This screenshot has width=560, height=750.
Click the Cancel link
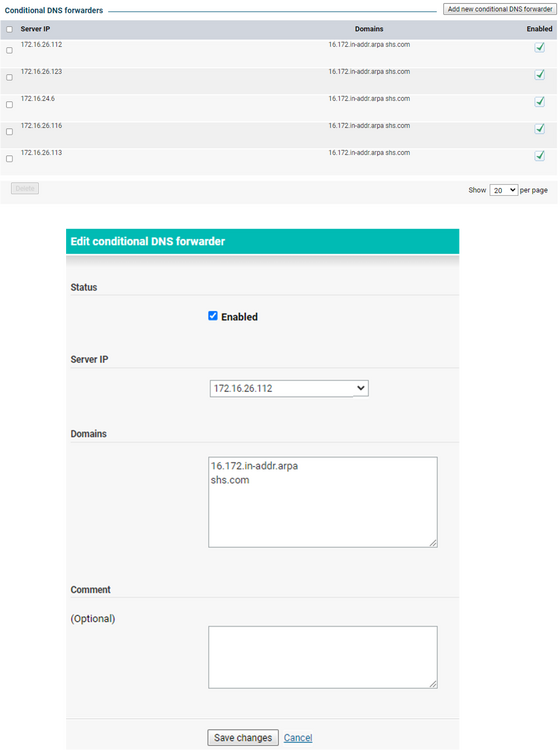pyautogui.click(x=298, y=738)
